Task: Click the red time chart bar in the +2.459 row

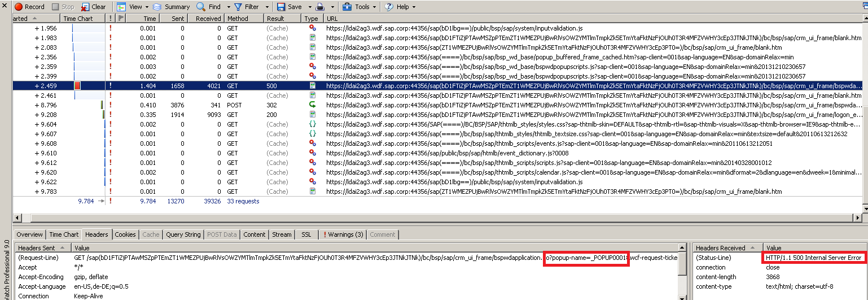Action: [77, 86]
